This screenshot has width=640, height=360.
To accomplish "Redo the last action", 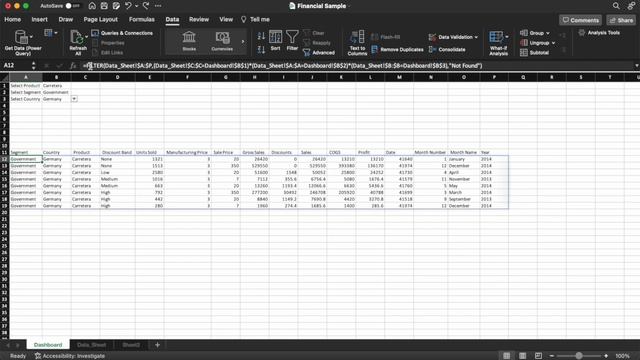I will tap(146, 6).
